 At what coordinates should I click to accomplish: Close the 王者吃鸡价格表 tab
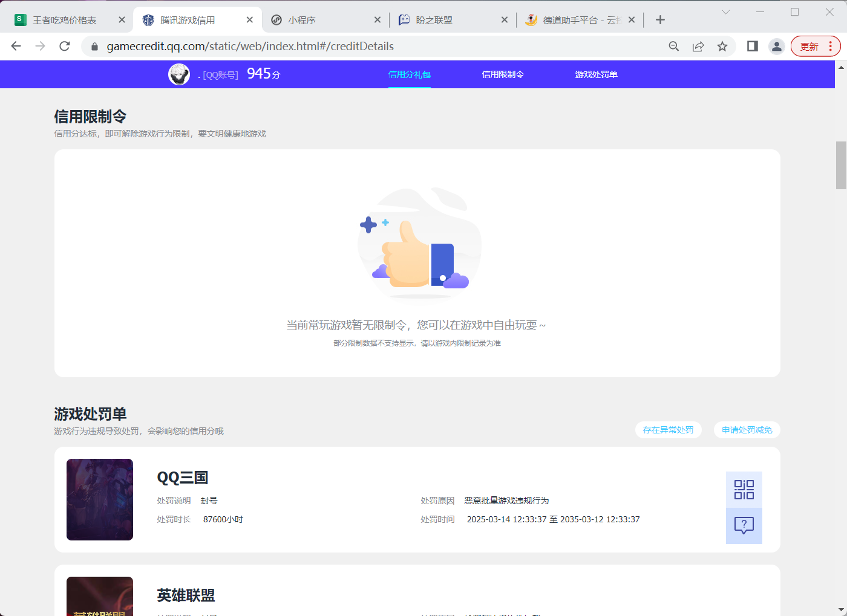click(x=122, y=20)
